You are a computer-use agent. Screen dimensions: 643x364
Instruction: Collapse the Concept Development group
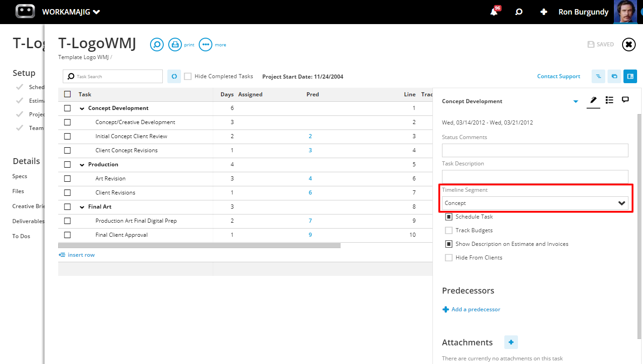click(x=82, y=109)
